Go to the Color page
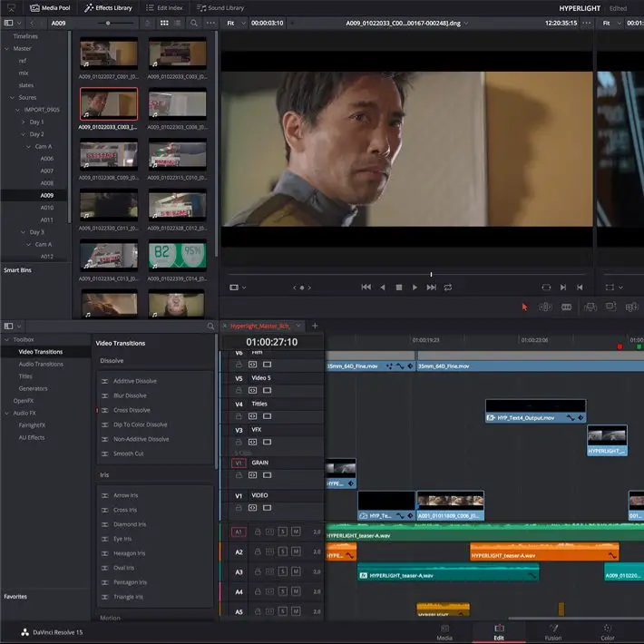Viewport: 644px width, 644px height. pyautogui.click(x=608, y=632)
